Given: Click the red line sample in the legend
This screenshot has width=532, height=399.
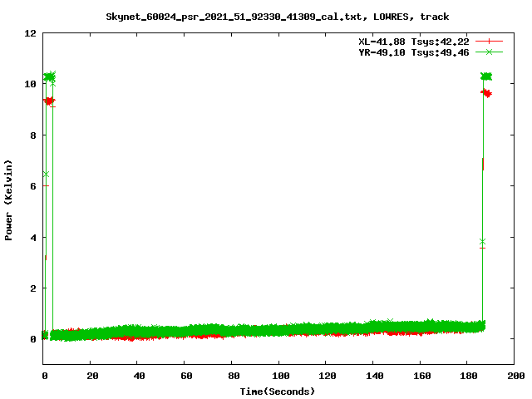Looking at the screenshot, I should click(x=490, y=42).
